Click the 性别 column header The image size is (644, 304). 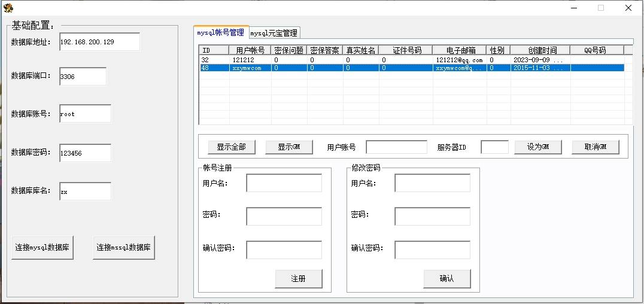pos(499,50)
